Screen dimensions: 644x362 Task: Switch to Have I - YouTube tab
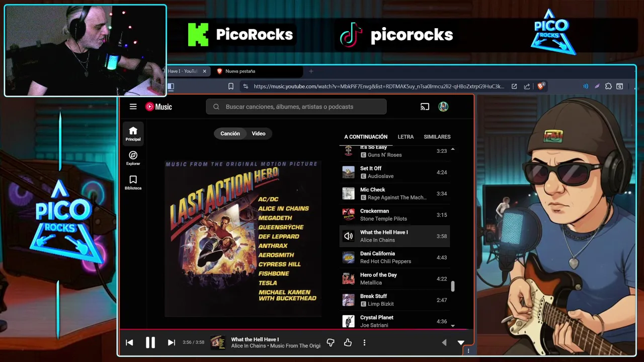[x=183, y=71]
